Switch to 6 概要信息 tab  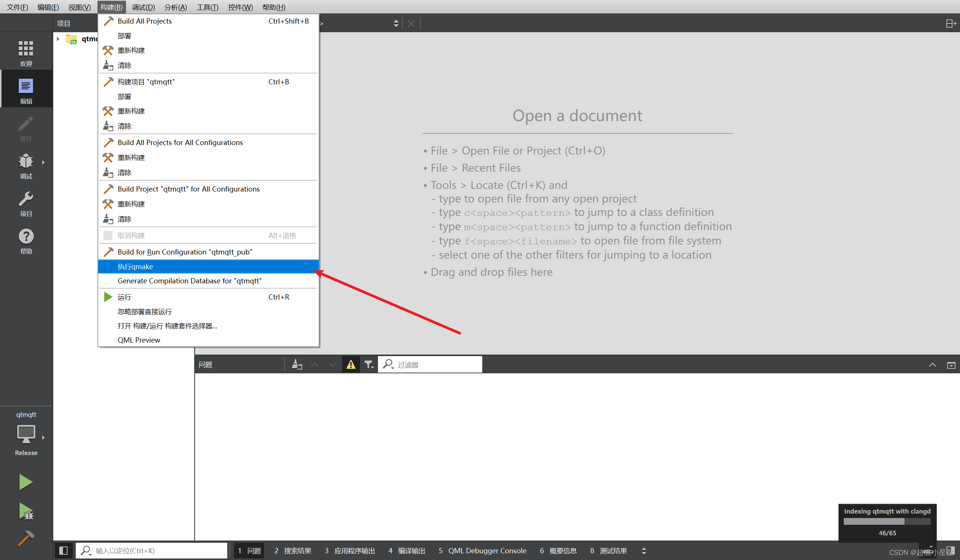coord(558,551)
